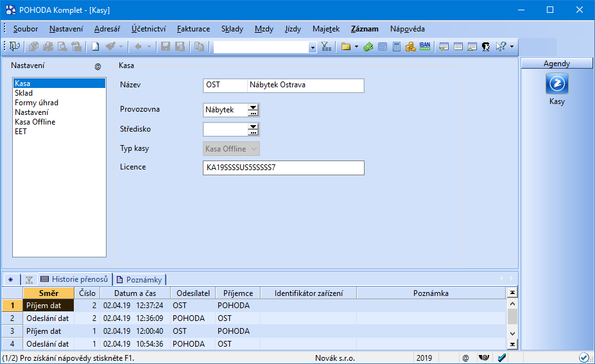The image size is (595, 364).
Task: Click the print preview magnifier icon
Action: tap(62, 47)
